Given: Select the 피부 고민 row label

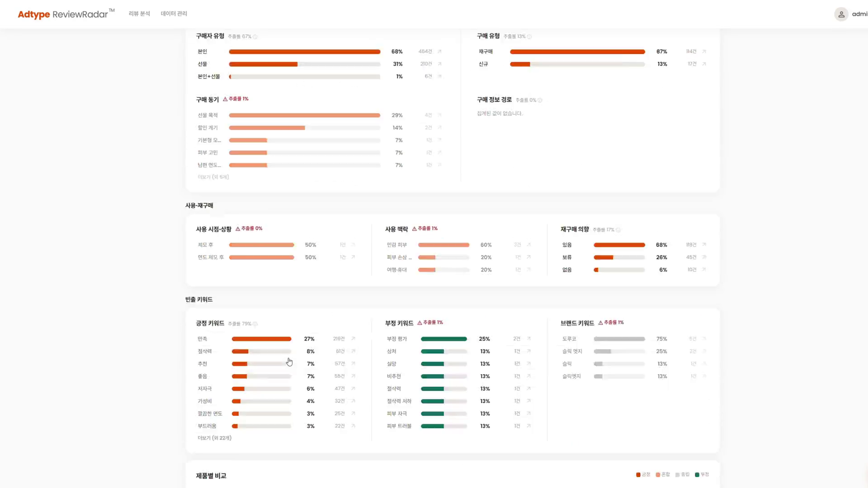Looking at the screenshot, I should 208,153.
